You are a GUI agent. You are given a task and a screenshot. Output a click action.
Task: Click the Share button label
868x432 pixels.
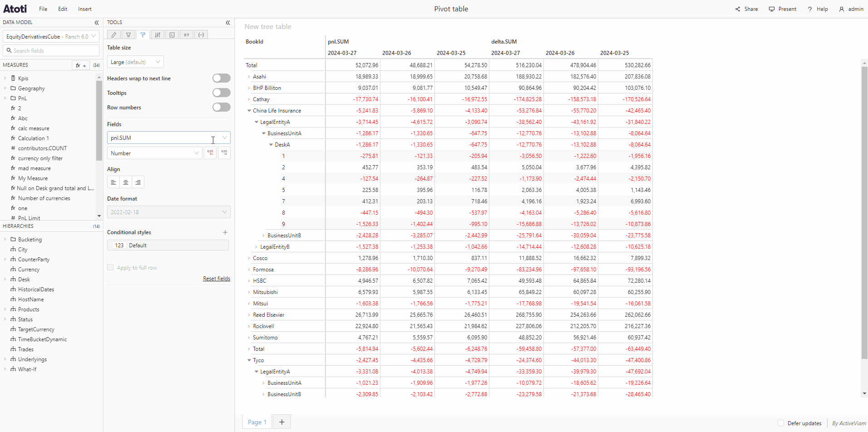click(x=751, y=9)
